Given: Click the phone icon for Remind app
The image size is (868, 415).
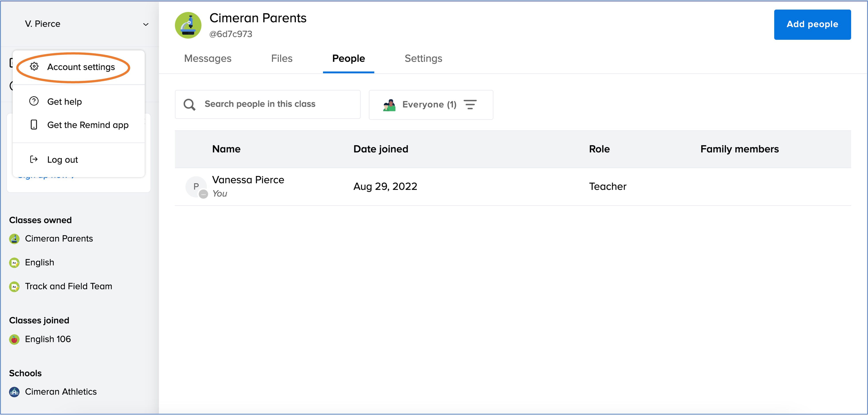Looking at the screenshot, I should pos(34,125).
